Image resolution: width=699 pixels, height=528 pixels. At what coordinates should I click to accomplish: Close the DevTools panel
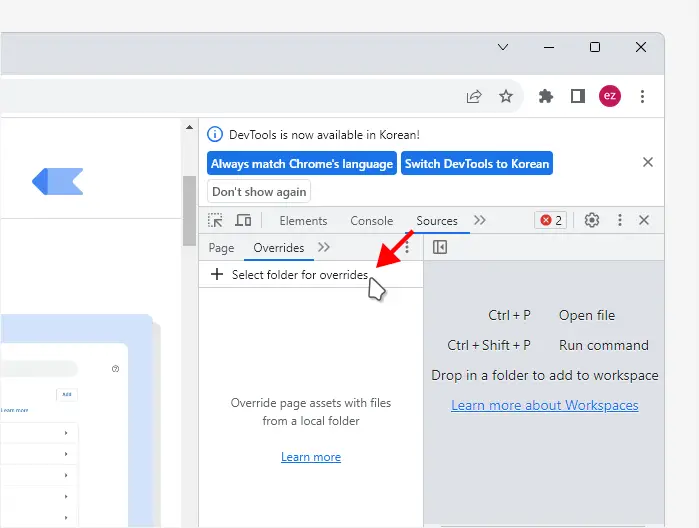pyautogui.click(x=644, y=220)
